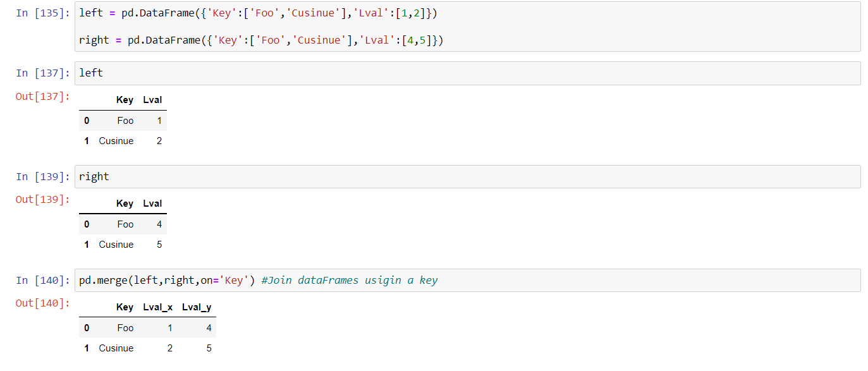Viewport: 868px width, 371px height.
Task: Click the Lval_x column header
Action: pyautogui.click(x=157, y=307)
